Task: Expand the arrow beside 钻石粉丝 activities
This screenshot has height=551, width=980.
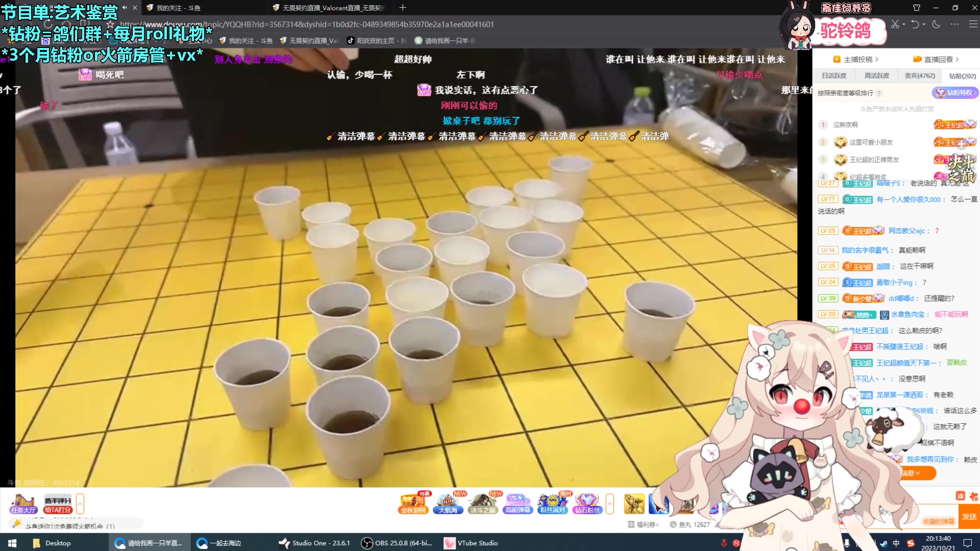Action: coord(609,504)
